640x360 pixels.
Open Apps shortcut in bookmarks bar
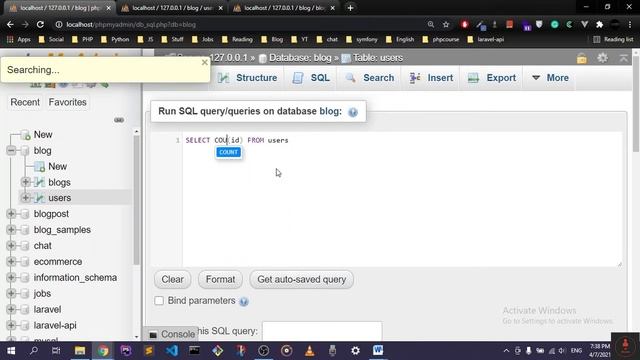click(x=19, y=39)
